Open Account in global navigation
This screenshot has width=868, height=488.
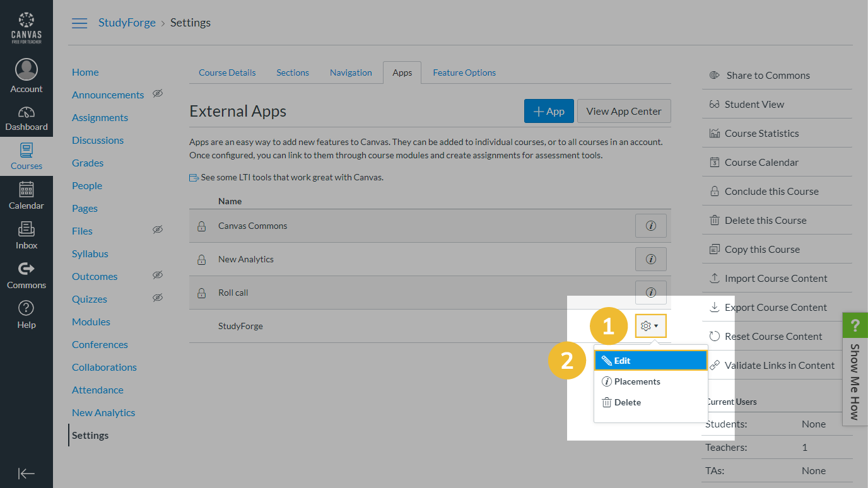point(26,76)
